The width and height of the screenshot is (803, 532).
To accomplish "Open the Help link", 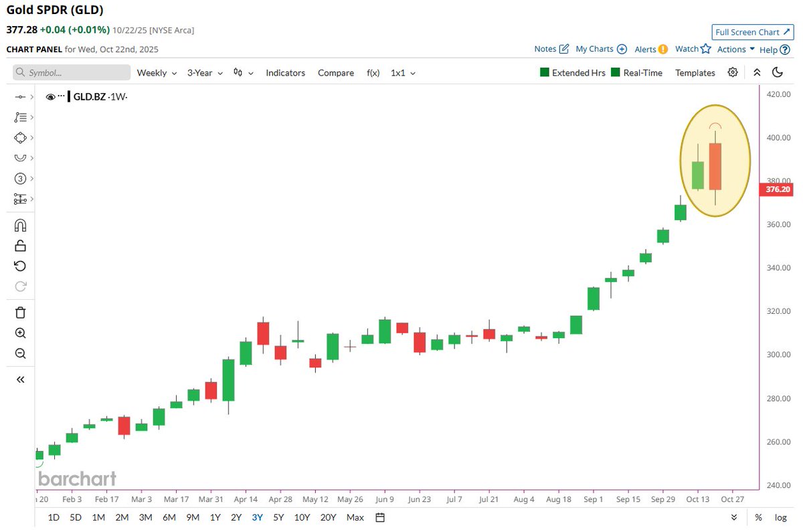I will [x=774, y=50].
